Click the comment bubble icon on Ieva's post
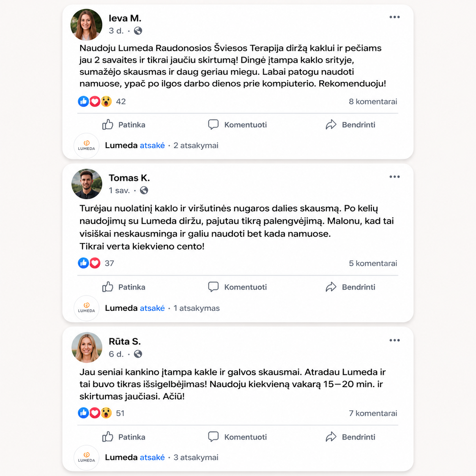 (x=213, y=125)
